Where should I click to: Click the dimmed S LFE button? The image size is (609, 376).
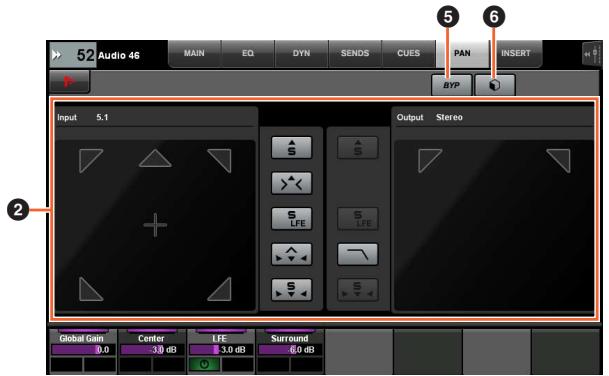(358, 219)
